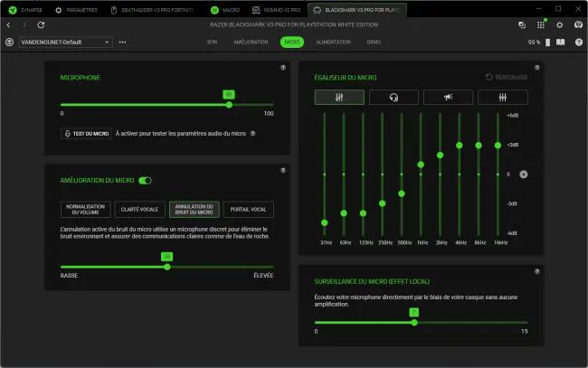Open the DEMO sub-tab
The width and height of the screenshot is (588, 368).
tap(374, 42)
